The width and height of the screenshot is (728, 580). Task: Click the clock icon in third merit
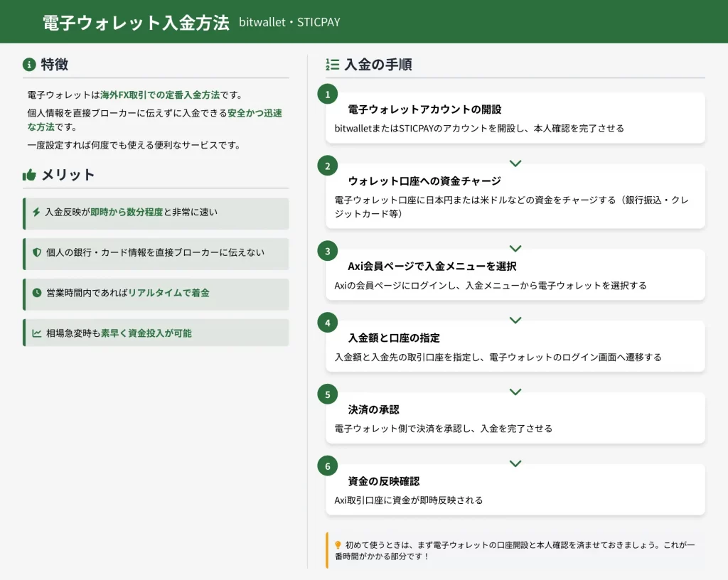pyautogui.click(x=37, y=293)
